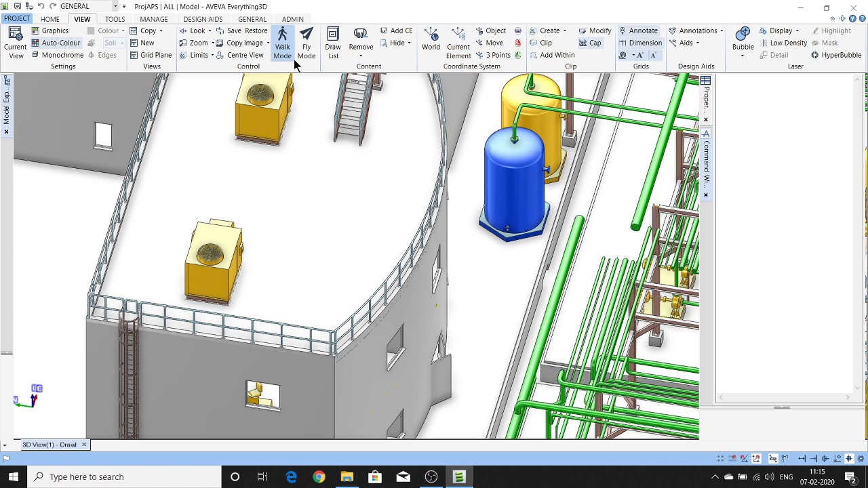
Task: Choose 3 Points coordinate option
Action: pos(493,55)
